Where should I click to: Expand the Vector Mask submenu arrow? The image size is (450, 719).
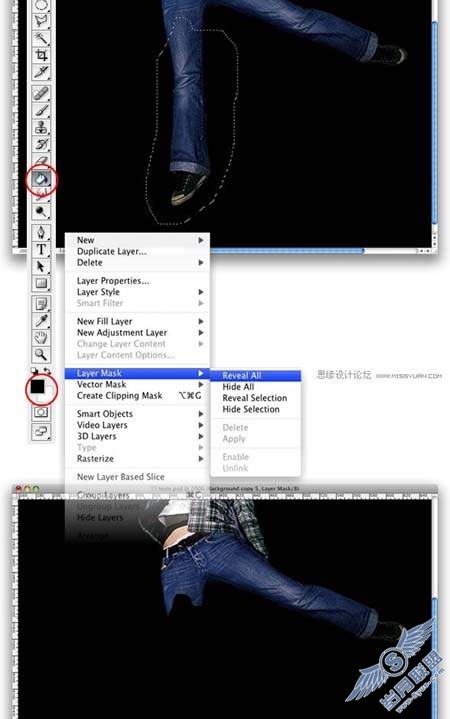201,384
